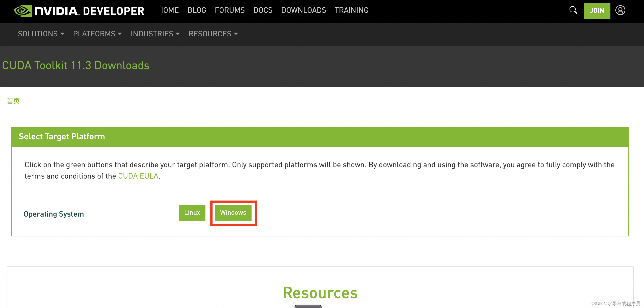Open FORUMS from the top navigation
This screenshot has height=308, width=644.
pyautogui.click(x=230, y=10)
